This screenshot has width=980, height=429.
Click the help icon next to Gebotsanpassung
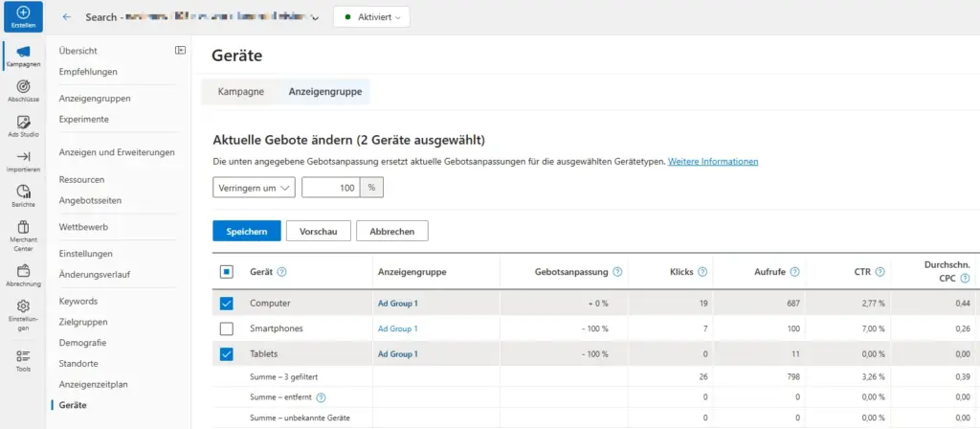pos(617,272)
